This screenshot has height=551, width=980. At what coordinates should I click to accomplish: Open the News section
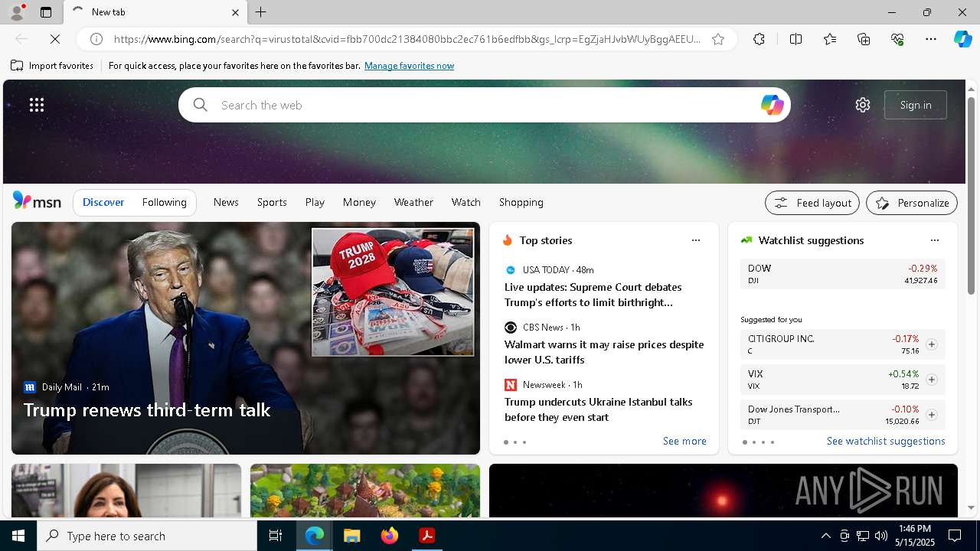[x=226, y=202]
